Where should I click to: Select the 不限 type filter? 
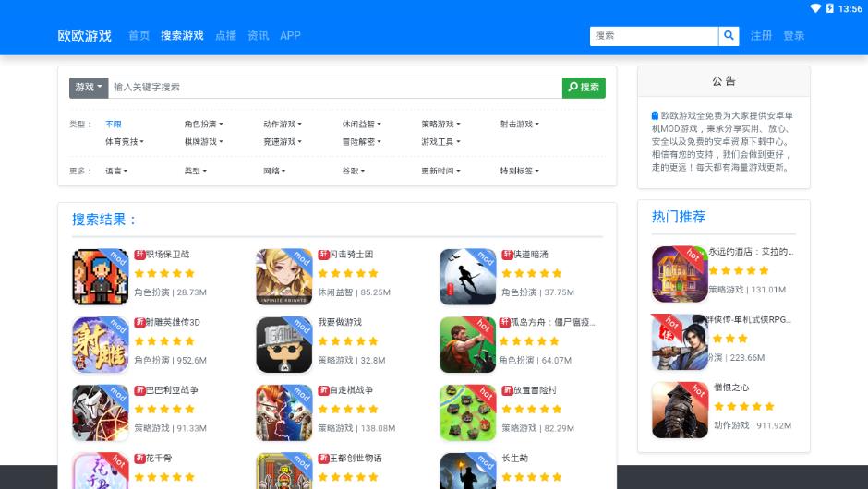tap(114, 125)
